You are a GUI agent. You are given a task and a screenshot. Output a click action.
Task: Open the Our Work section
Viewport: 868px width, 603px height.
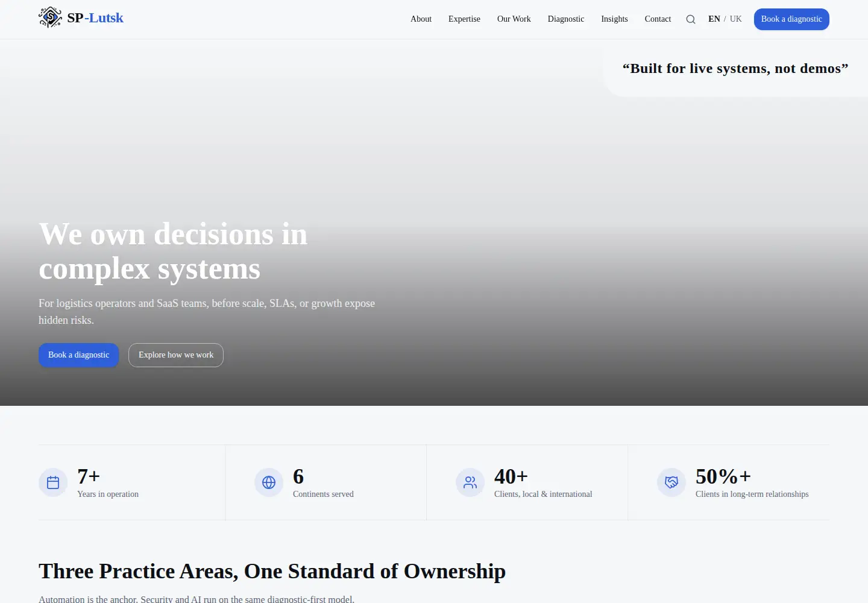click(x=514, y=19)
